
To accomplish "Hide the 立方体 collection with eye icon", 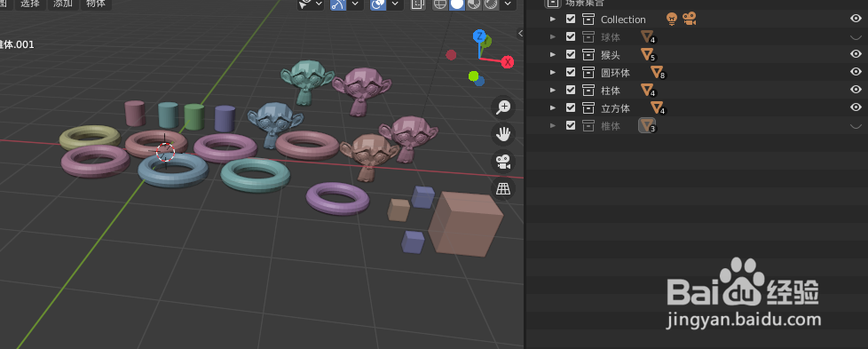I will [x=856, y=107].
